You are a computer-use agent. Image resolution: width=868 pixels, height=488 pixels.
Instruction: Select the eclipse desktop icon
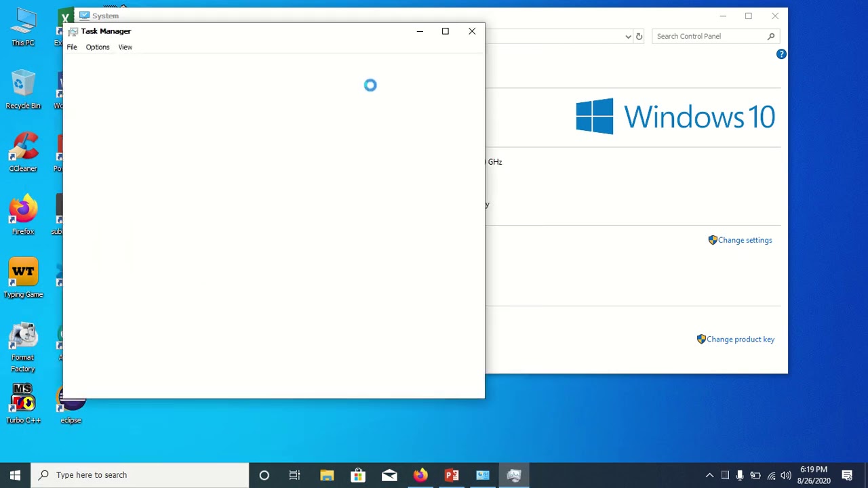pyautogui.click(x=71, y=405)
